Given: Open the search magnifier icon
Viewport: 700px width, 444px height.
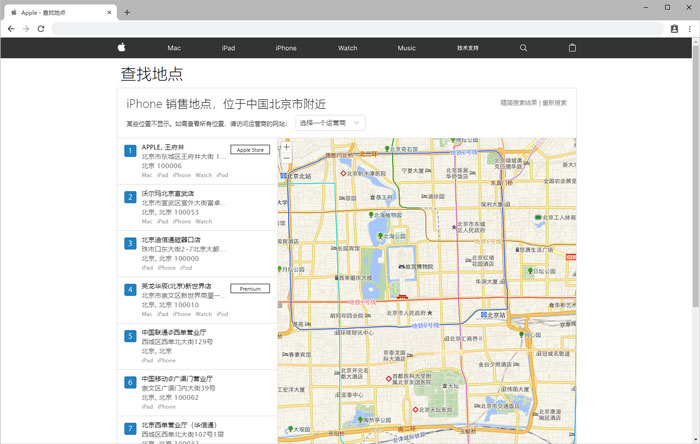Looking at the screenshot, I should coord(523,48).
